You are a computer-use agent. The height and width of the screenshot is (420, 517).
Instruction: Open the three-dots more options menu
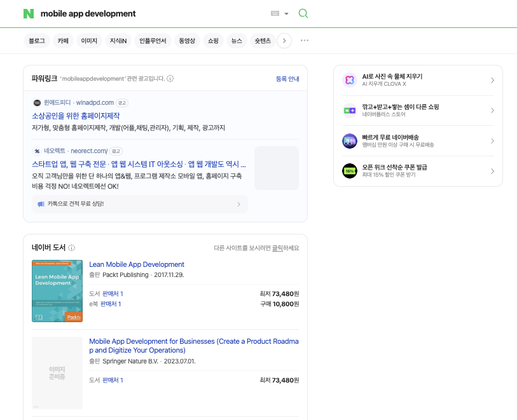(305, 41)
